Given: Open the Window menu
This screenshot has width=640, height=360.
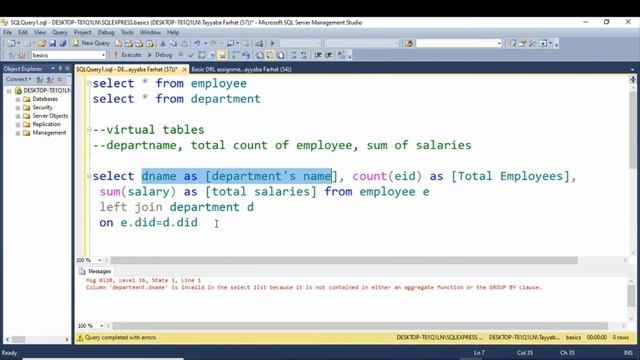Looking at the screenshot, I should (x=150, y=32).
